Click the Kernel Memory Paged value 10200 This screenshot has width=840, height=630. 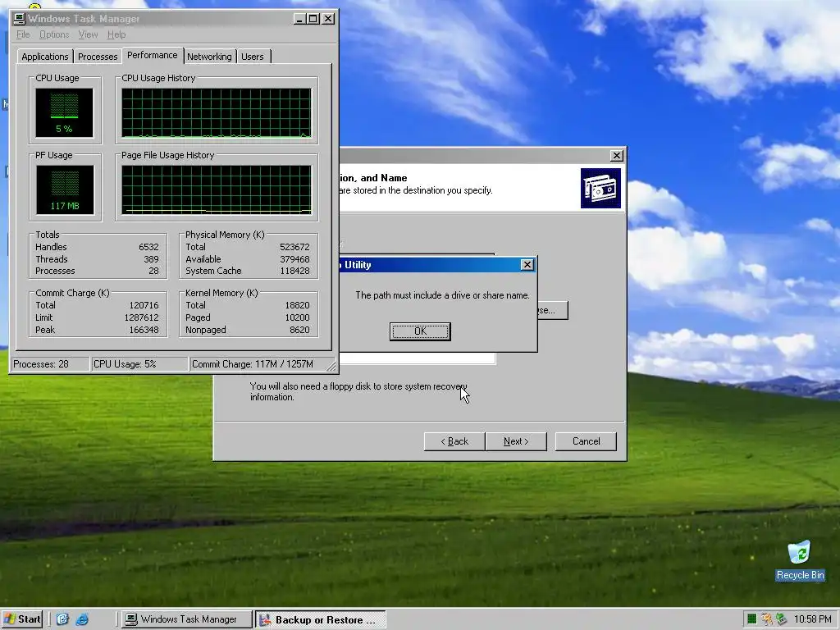point(297,317)
